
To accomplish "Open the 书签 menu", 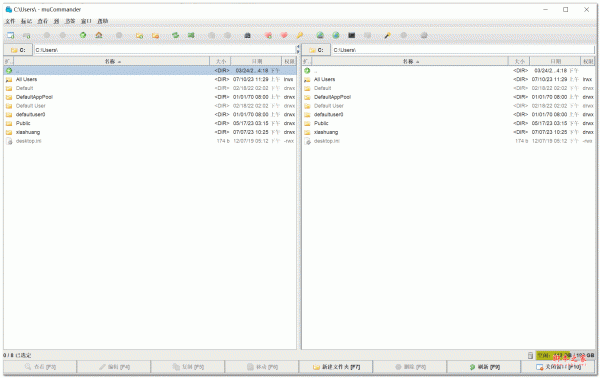I will [x=70, y=21].
